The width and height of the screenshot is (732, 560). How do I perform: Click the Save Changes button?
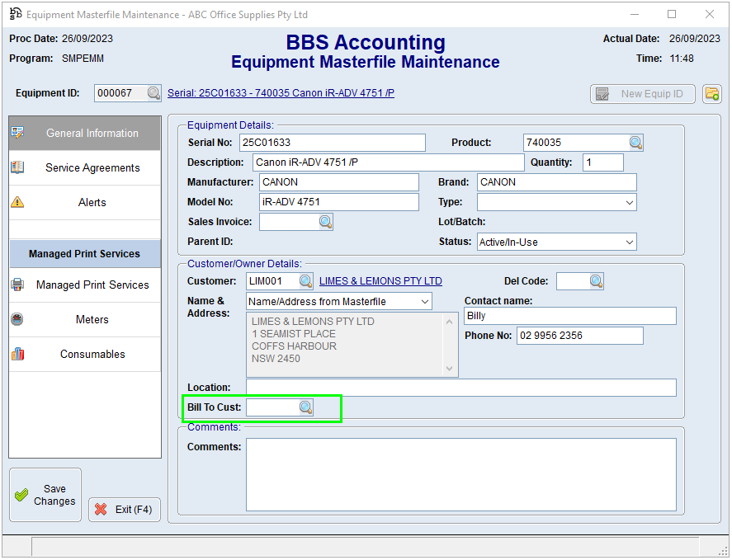pos(45,496)
